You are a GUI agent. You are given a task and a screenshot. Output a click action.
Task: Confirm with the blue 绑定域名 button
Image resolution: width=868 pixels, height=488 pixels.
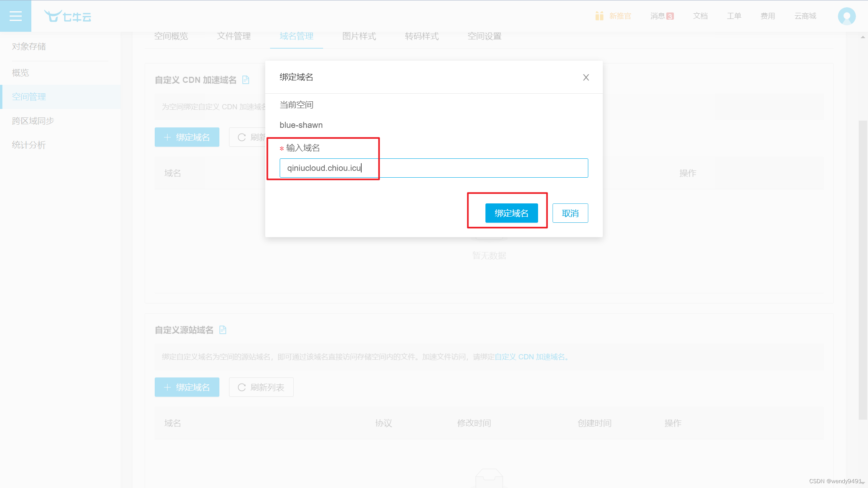(x=511, y=213)
